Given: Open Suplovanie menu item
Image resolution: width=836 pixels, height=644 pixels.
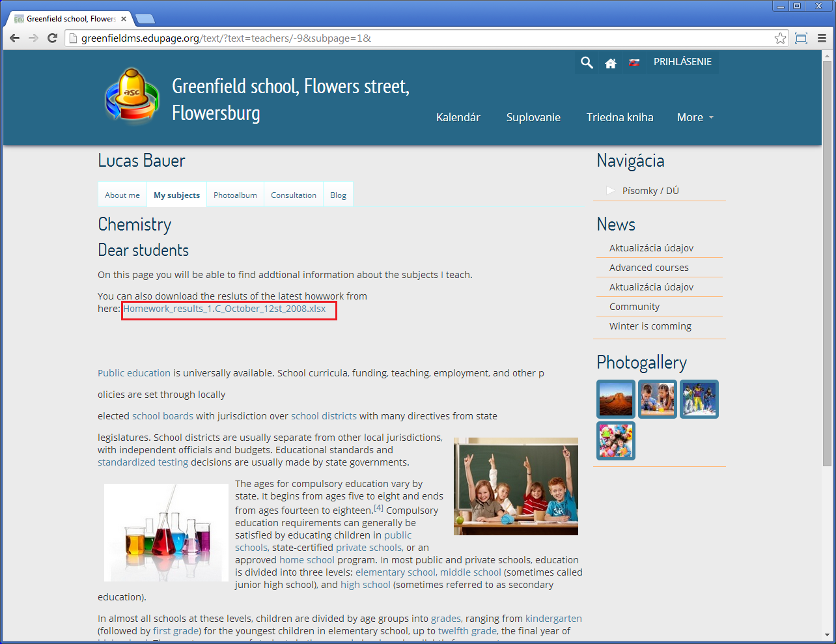Looking at the screenshot, I should click(x=533, y=117).
